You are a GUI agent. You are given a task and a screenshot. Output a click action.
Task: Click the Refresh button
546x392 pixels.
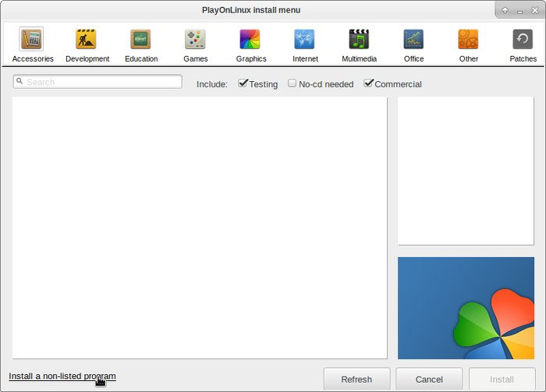click(356, 379)
